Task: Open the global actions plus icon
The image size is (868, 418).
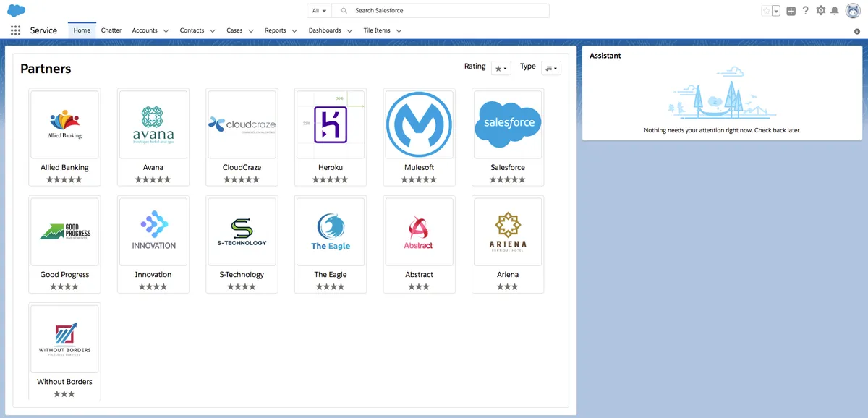Action: click(x=791, y=11)
